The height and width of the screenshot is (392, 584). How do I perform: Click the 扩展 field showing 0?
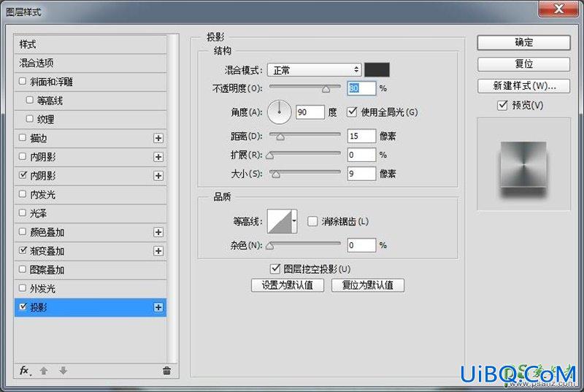(x=361, y=155)
